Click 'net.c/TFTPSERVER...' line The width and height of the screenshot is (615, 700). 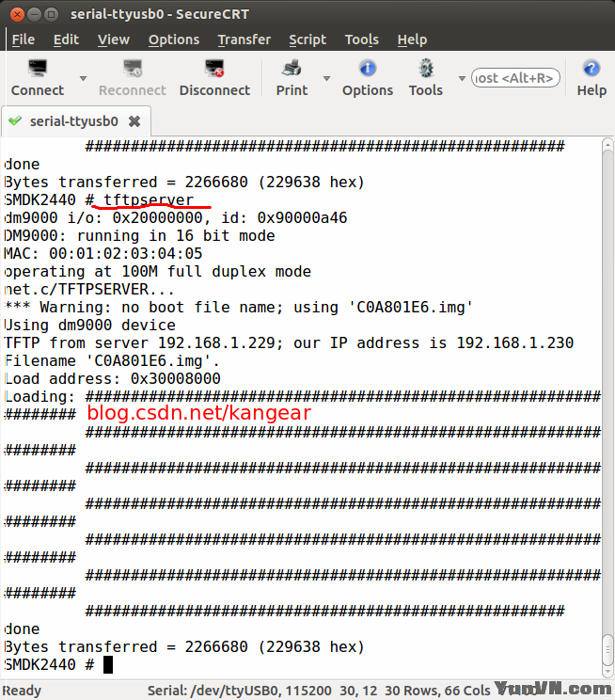click(x=89, y=289)
